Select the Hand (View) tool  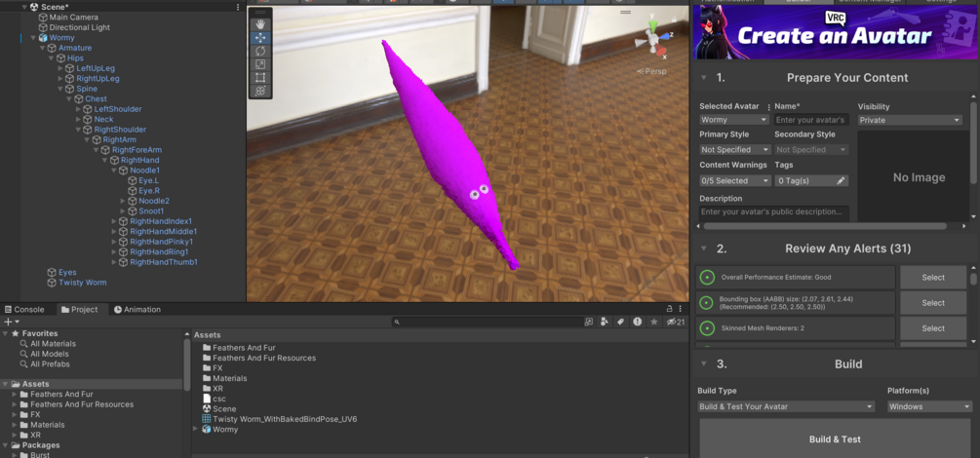click(x=260, y=24)
